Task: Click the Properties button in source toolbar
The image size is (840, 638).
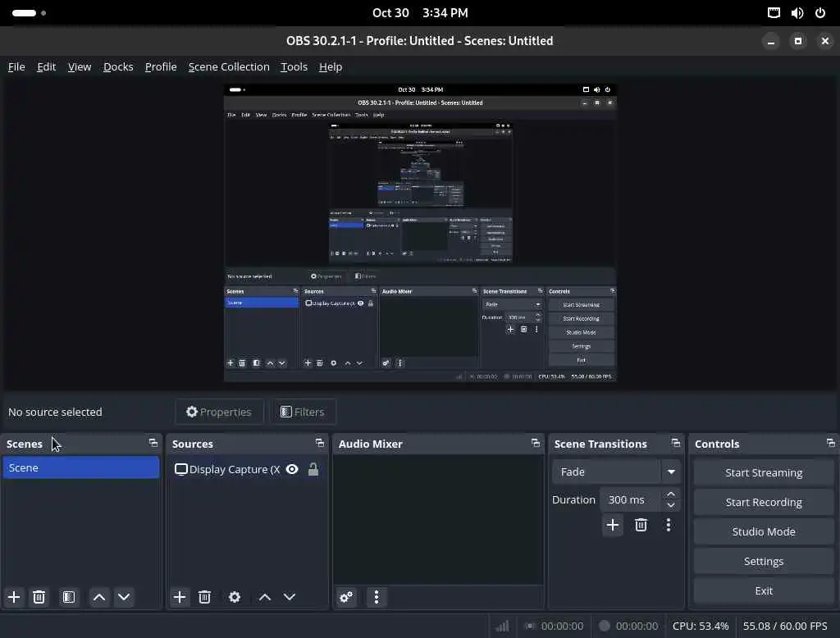Action: pyautogui.click(x=219, y=412)
